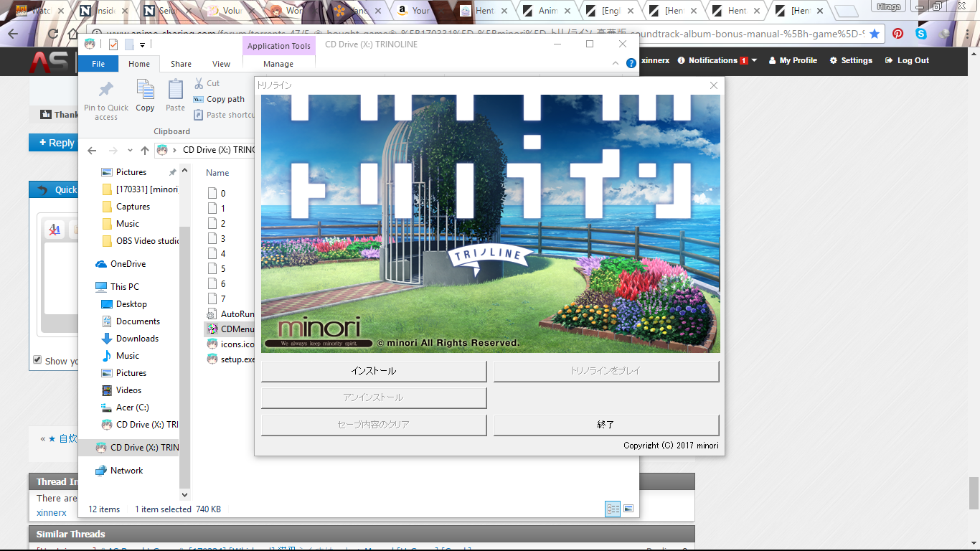This screenshot has height=551, width=980.
Task: Switch to Details view icon in status bar
Action: (613, 509)
